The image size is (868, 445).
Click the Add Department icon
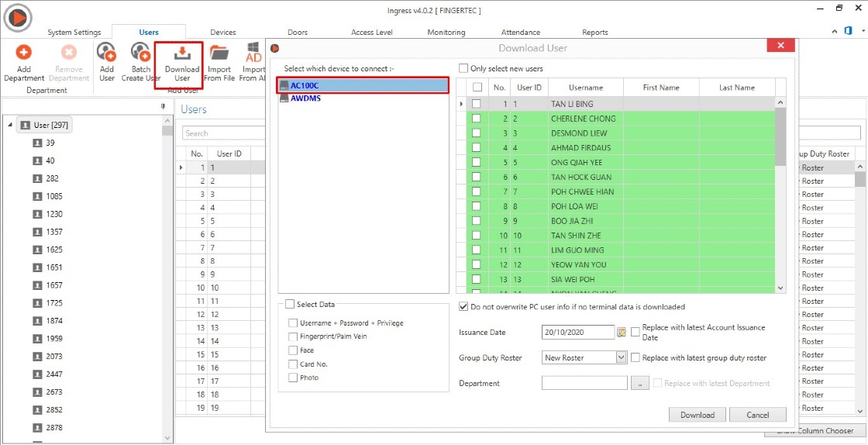(x=23, y=53)
